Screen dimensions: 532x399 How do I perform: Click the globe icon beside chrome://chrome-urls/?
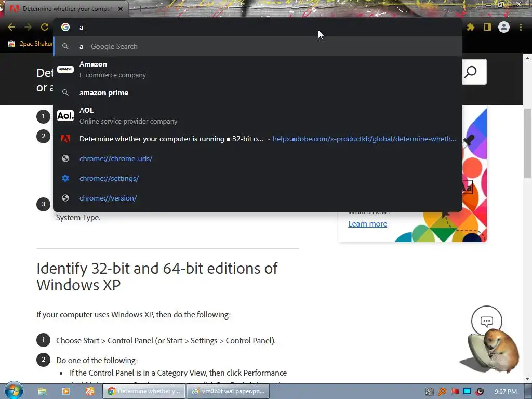pos(65,158)
